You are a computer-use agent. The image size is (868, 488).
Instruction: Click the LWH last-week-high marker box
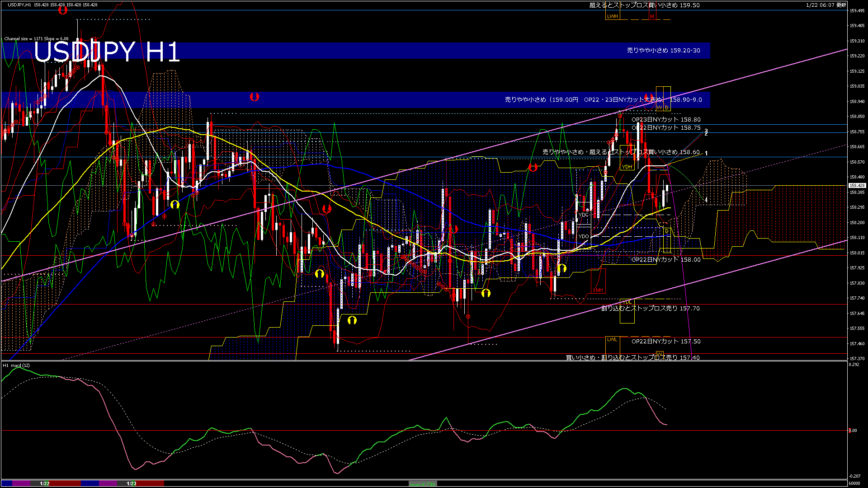point(612,16)
